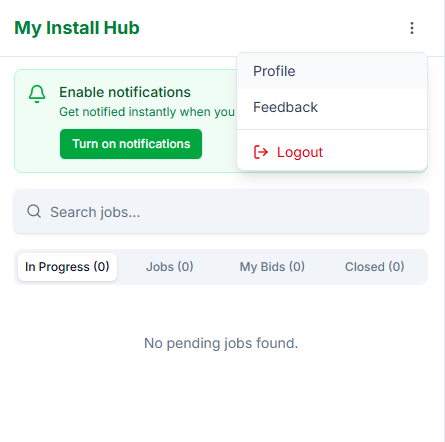Show the My Bids (0) tab
The height and width of the screenshot is (442, 445).
pyautogui.click(x=272, y=267)
